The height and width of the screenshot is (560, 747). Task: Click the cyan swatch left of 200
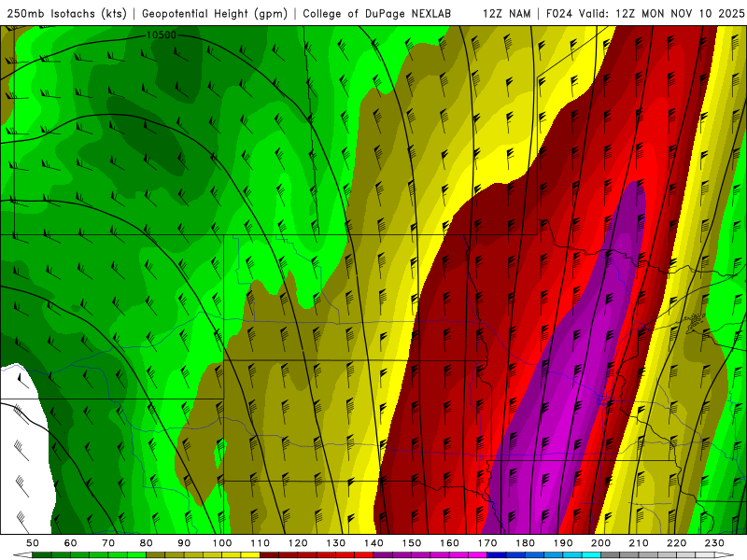pyautogui.click(x=591, y=555)
